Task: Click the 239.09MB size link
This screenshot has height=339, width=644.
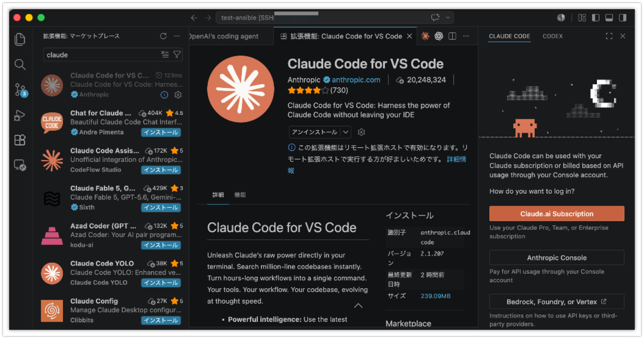Action: click(435, 296)
